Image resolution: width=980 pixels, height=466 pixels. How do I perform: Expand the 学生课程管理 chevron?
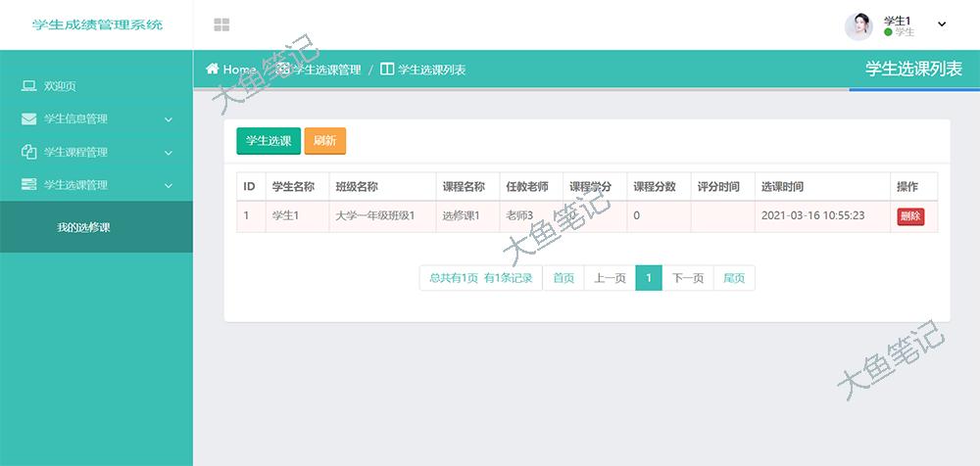[169, 153]
